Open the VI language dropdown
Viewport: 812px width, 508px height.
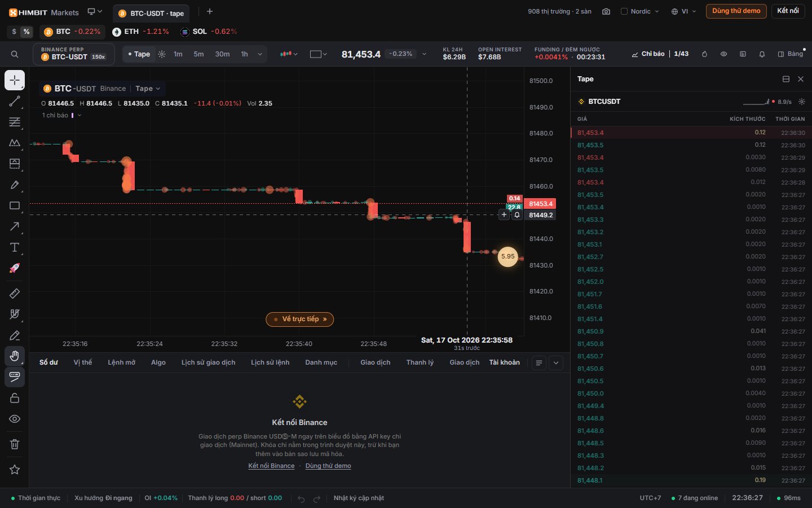pos(683,11)
